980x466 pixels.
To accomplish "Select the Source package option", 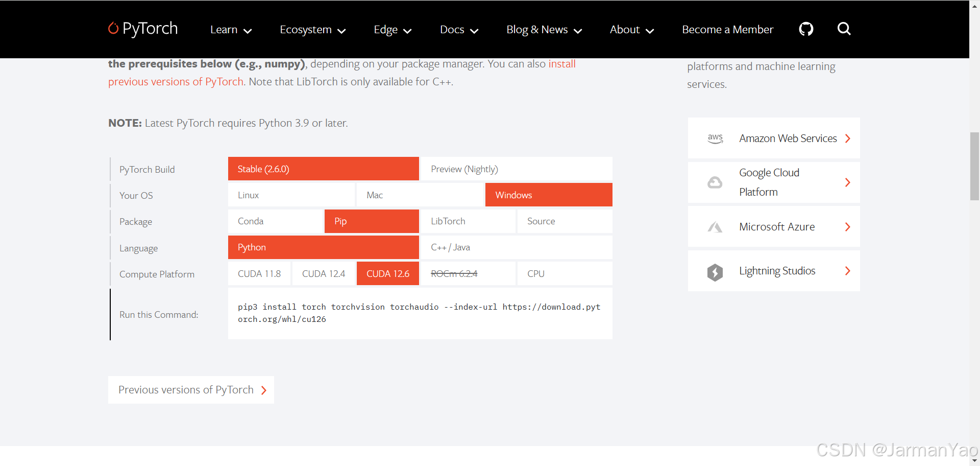I will pos(565,221).
